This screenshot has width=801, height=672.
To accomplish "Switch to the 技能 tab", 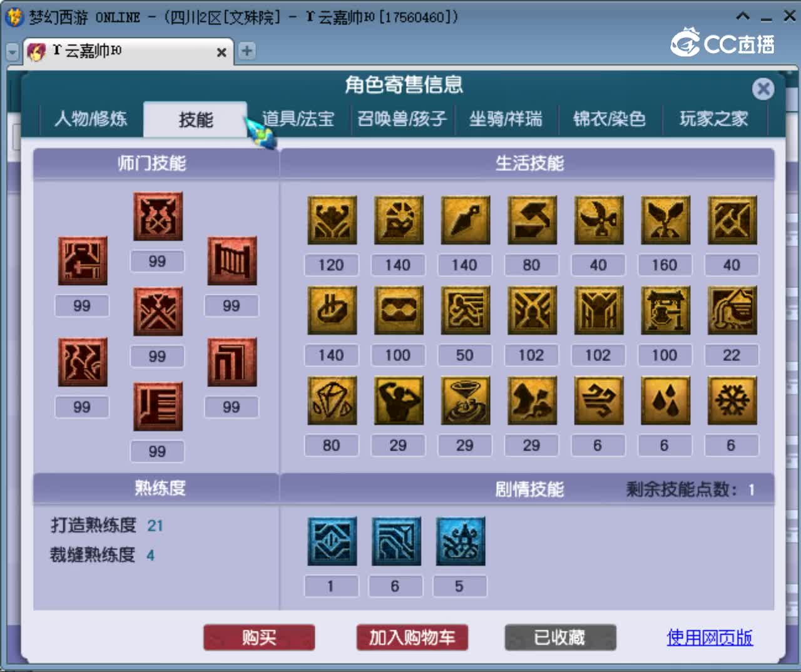I will (x=196, y=120).
